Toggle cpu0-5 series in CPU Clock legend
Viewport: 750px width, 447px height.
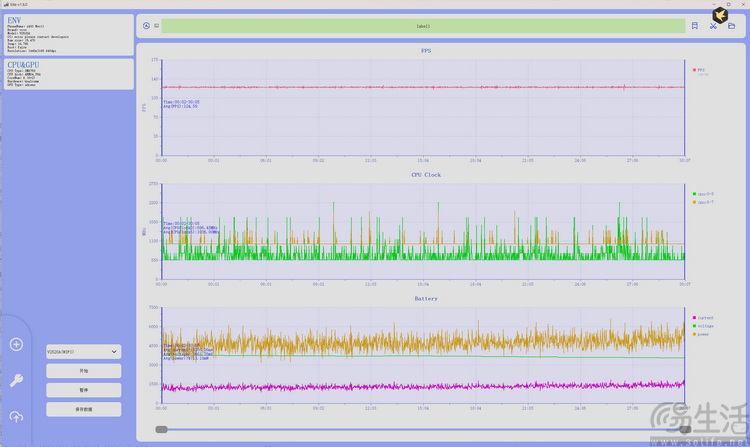click(704, 193)
